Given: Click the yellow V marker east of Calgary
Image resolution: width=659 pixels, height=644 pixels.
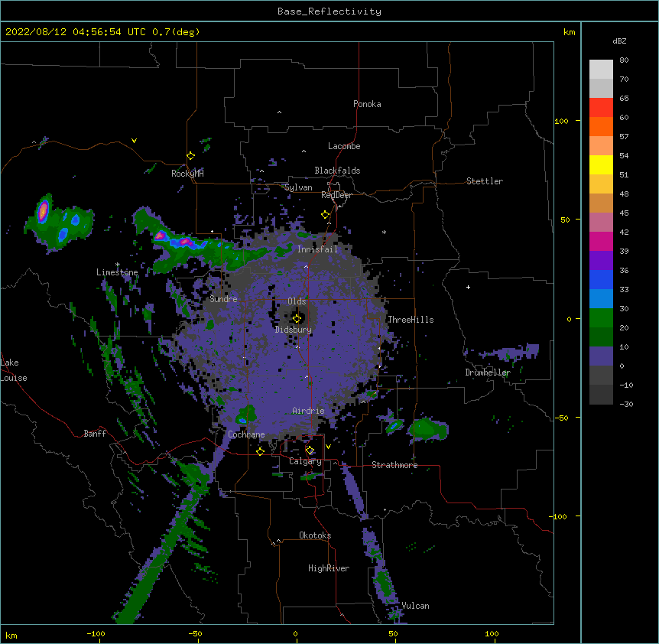Looking at the screenshot, I should (328, 447).
